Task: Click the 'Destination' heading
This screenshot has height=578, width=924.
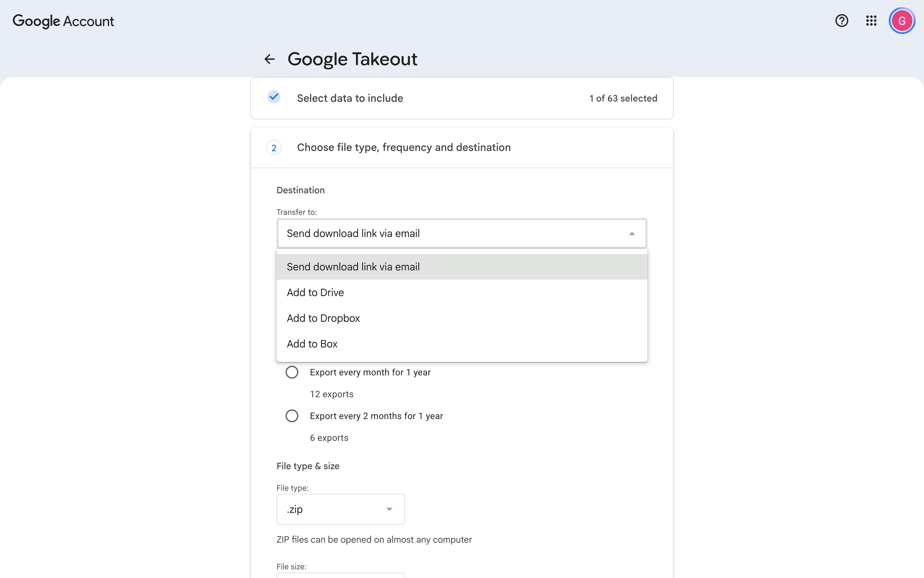Action: (x=301, y=190)
